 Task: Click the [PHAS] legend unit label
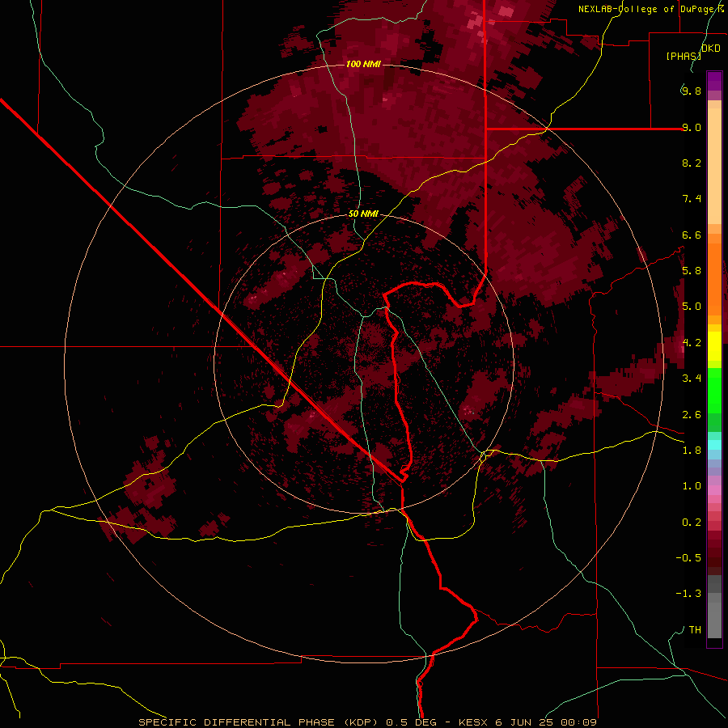click(684, 56)
